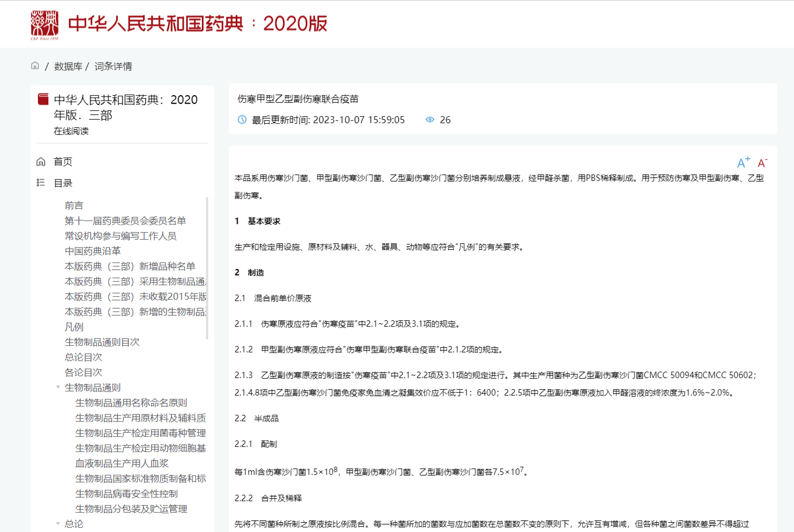The width and height of the screenshot is (794, 532).
Task: Click paragraph 2.1.1 about 伤寒原液
Action: 348,324
